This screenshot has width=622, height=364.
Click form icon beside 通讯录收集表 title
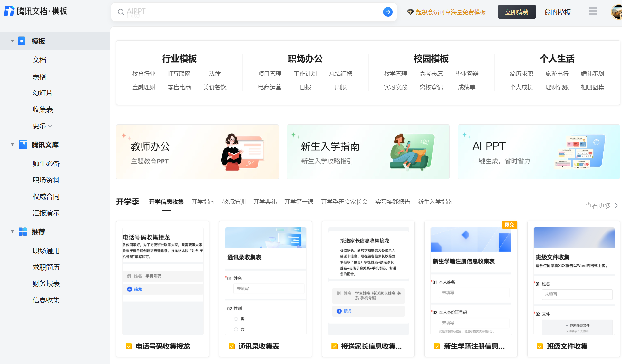[232, 346]
